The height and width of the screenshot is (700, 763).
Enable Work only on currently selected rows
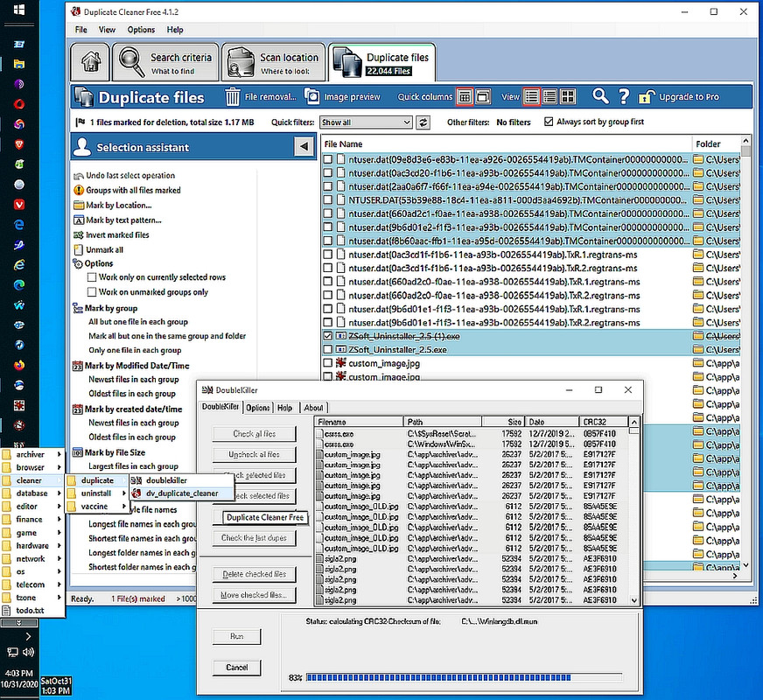tap(92, 277)
